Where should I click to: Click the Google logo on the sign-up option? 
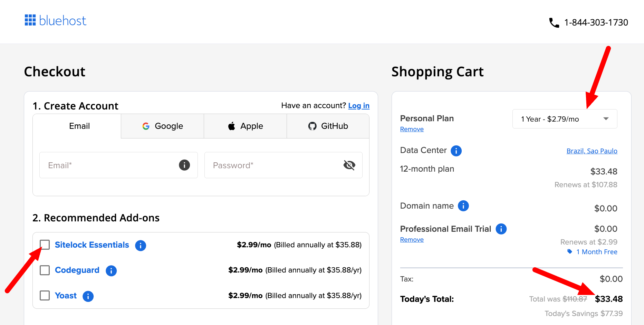tap(146, 126)
